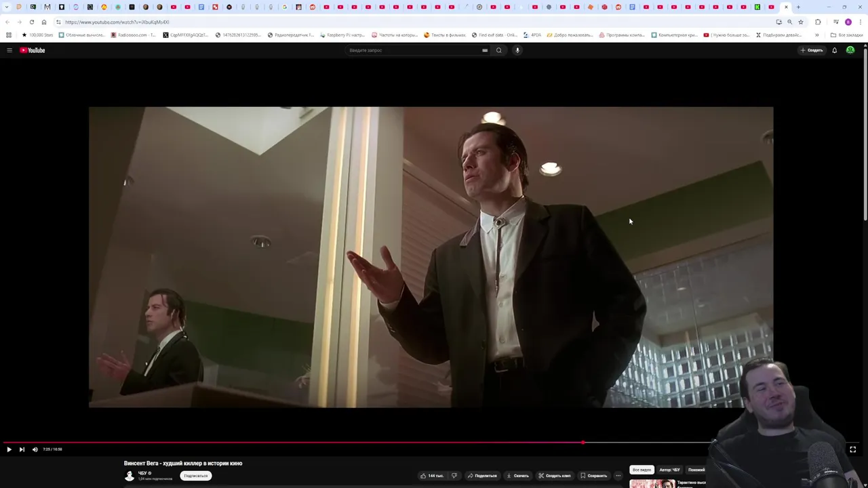Open the bookmarks apps grid icon
Viewport: 868px width, 488px height.
coord(8,35)
